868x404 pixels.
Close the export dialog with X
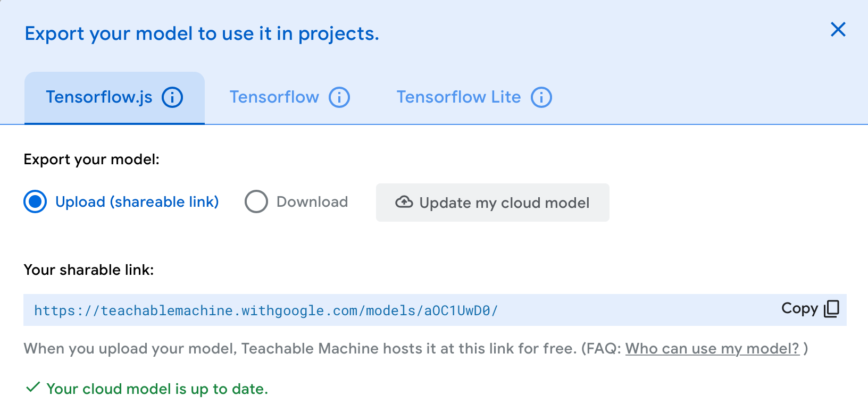pos(838,29)
